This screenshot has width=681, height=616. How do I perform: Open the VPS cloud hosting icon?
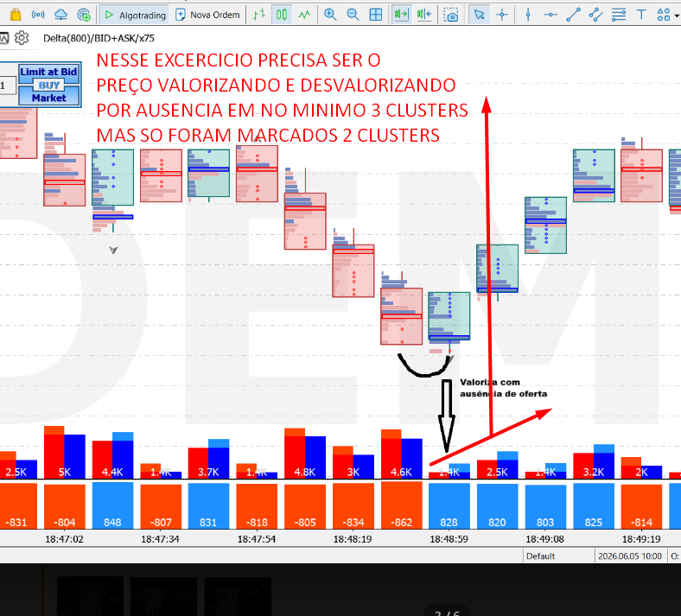point(60,15)
